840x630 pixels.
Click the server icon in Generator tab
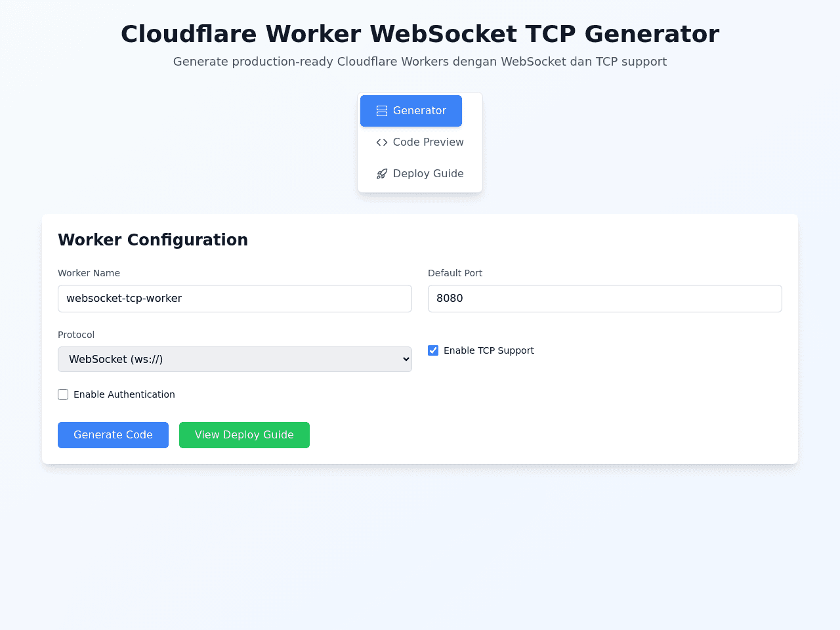coord(382,111)
